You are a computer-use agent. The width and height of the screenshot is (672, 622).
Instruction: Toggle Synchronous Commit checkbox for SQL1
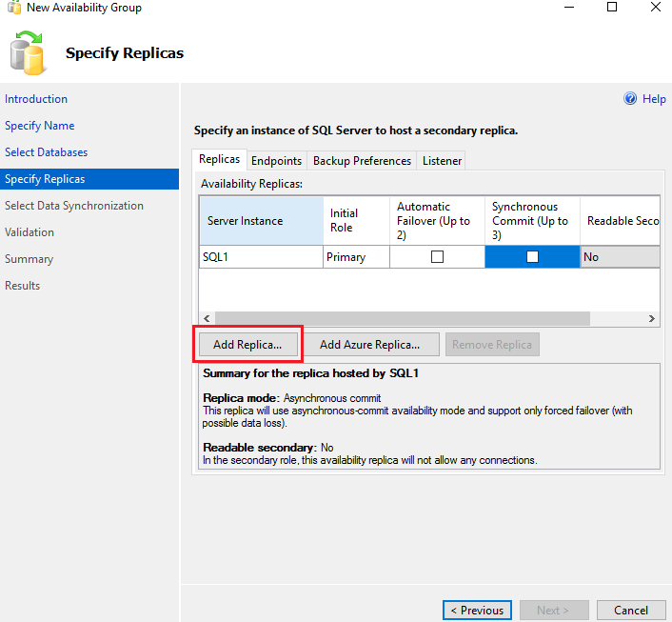click(532, 256)
